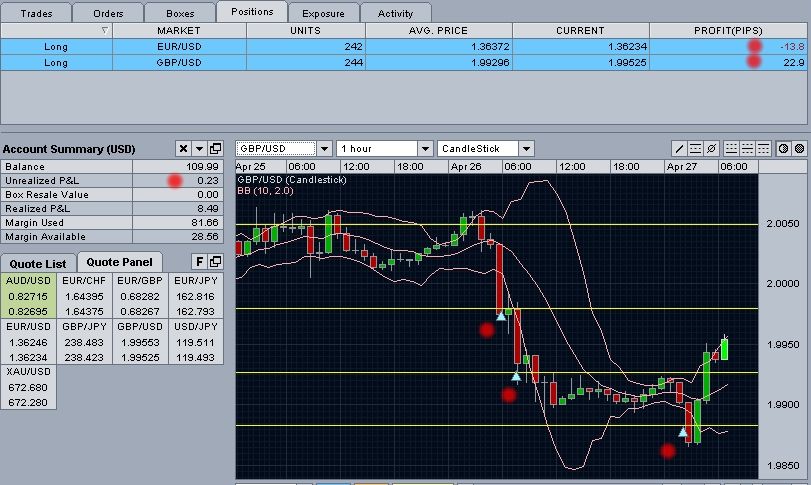Open the 1 hour timeframe dropdown
This screenshot has height=485, width=811.
click(425, 149)
